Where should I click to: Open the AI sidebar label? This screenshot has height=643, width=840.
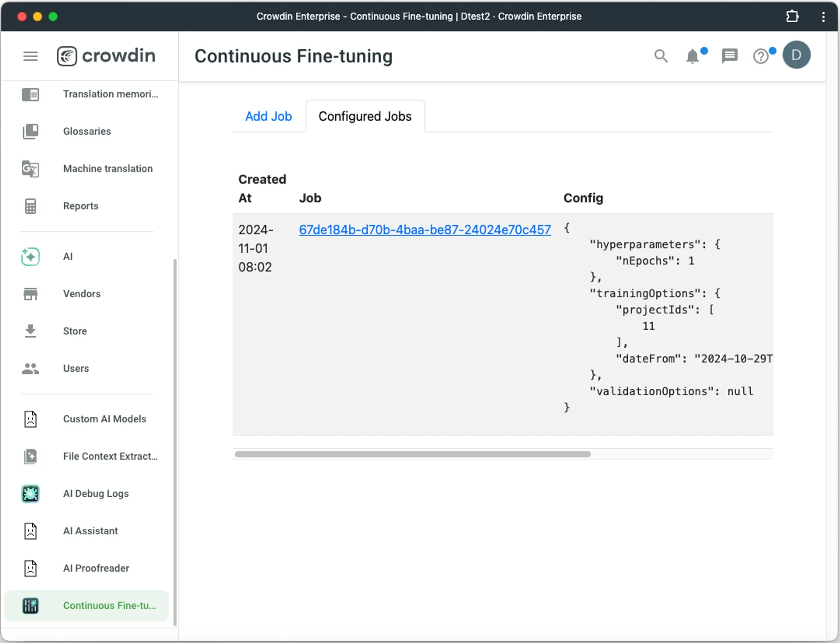68,256
